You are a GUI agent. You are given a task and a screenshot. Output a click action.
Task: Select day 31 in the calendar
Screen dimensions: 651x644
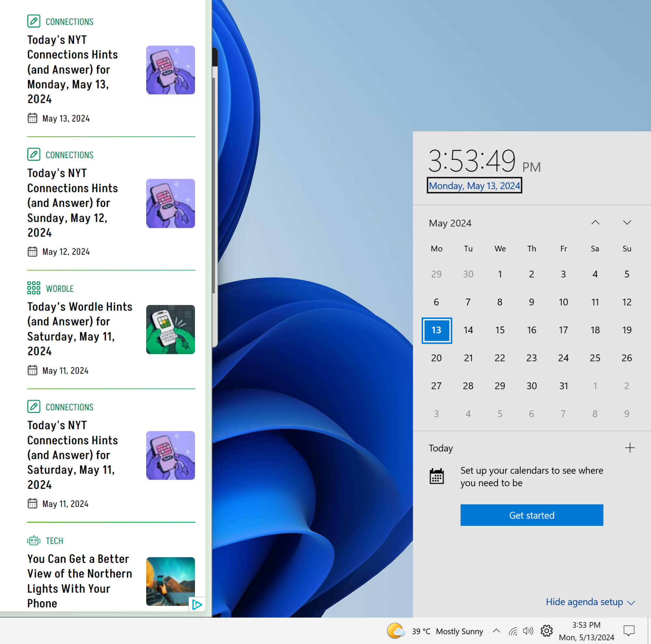[x=563, y=386]
